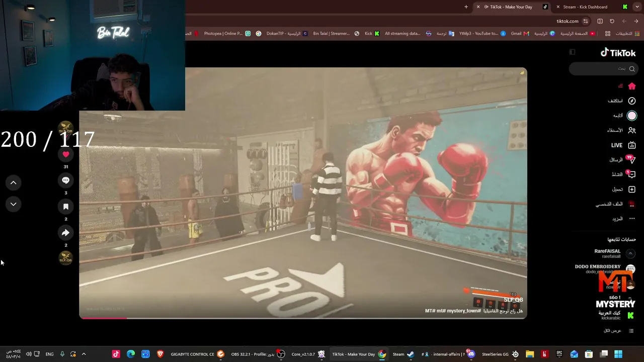The image size is (644, 362).
Task: Open a new browser tab
Action: click(x=466, y=7)
